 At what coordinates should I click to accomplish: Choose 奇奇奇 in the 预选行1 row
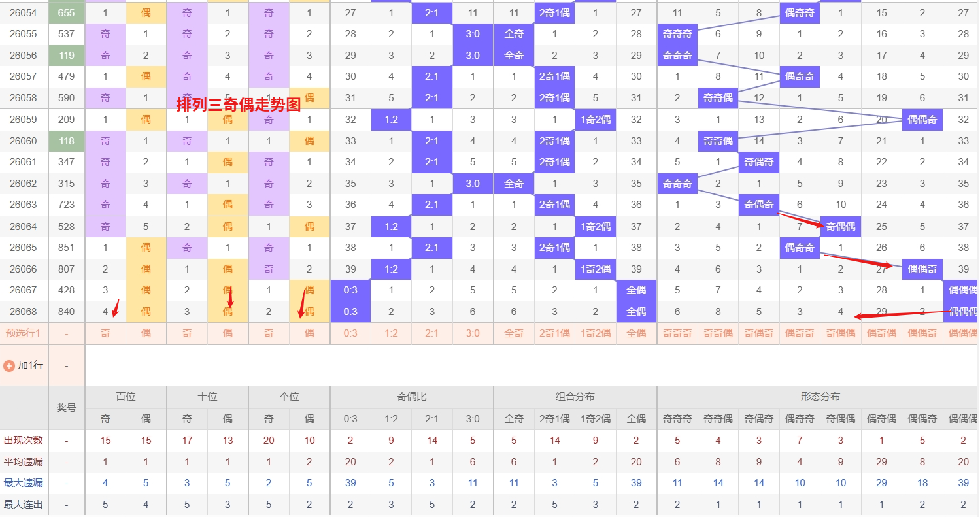[677, 333]
